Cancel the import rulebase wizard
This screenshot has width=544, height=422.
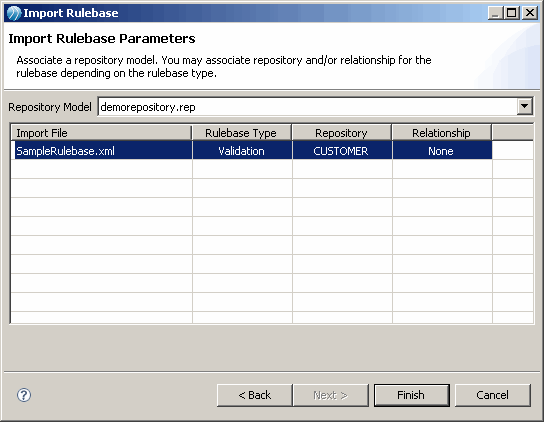coord(493,395)
